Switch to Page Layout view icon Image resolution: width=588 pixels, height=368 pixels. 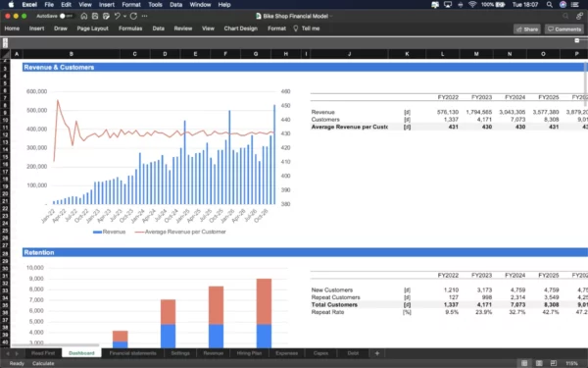tap(539, 363)
